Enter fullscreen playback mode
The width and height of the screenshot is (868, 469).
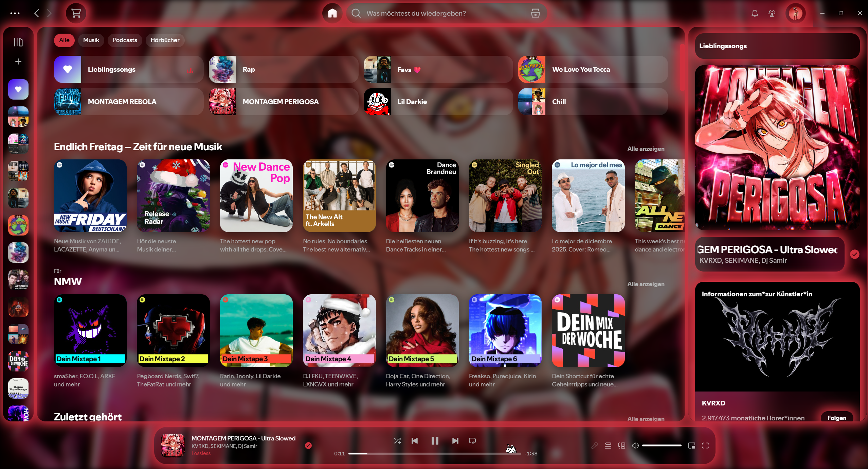tap(706, 445)
